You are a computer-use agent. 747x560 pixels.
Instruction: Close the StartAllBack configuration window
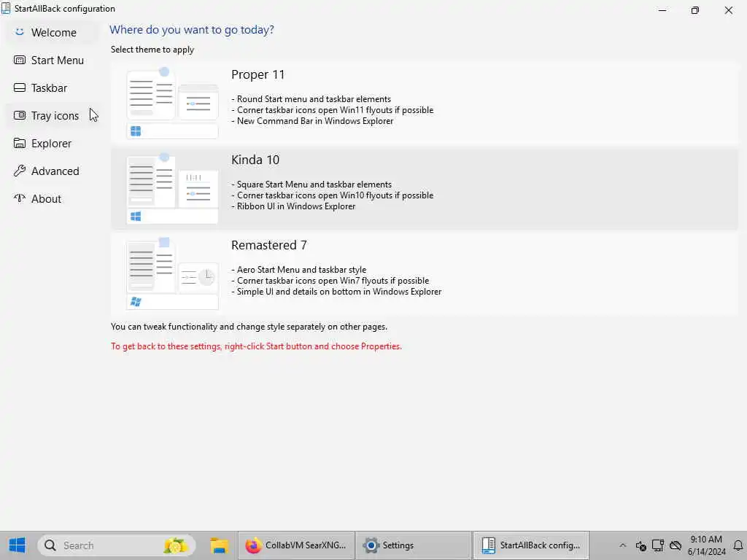coord(729,10)
